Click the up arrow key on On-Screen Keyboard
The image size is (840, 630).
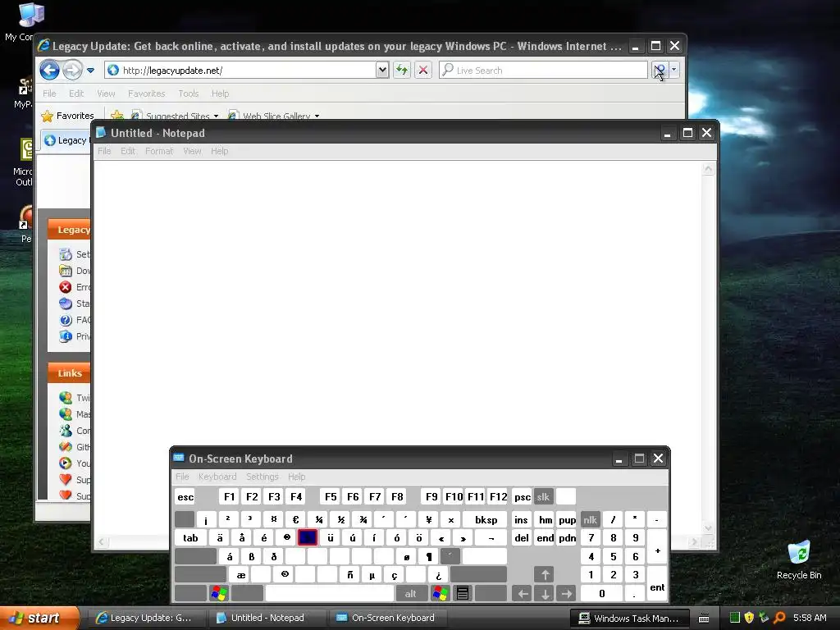(x=545, y=575)
